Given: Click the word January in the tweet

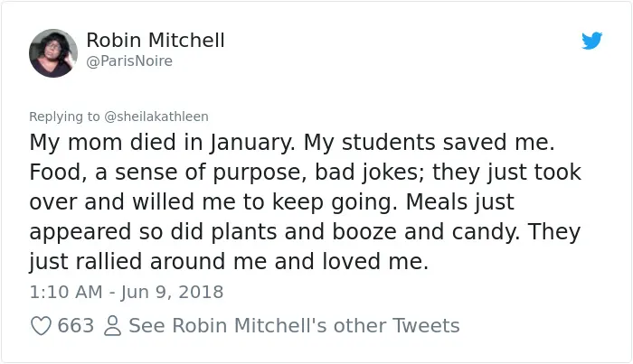Looking at the screenshot, I should click(x=252, y=143).
